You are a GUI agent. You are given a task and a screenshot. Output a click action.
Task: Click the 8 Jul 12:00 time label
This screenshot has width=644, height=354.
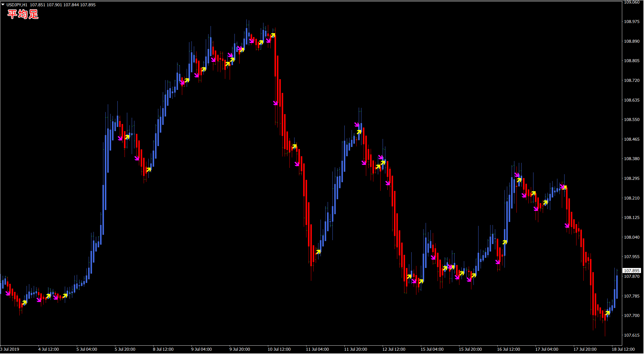[x=163, y=349]
